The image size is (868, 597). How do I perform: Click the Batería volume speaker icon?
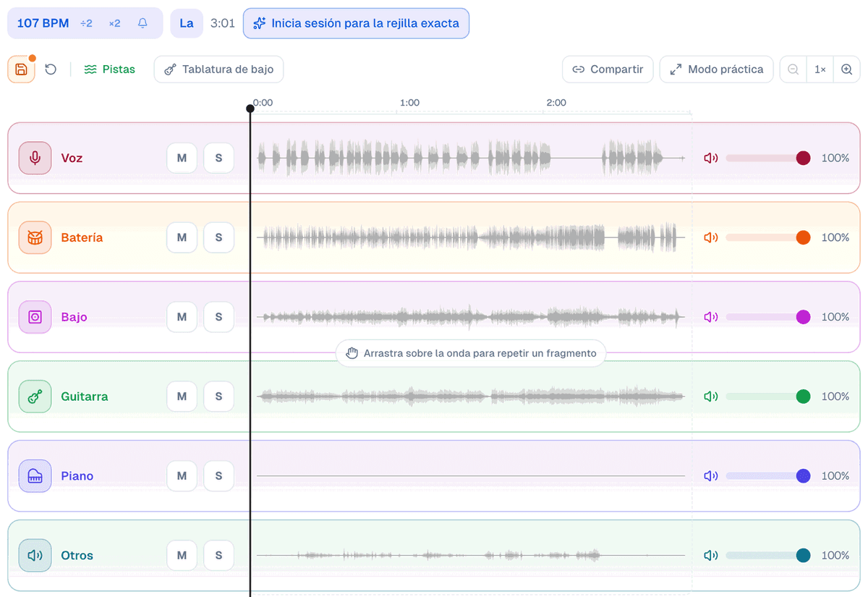[711, 237]
